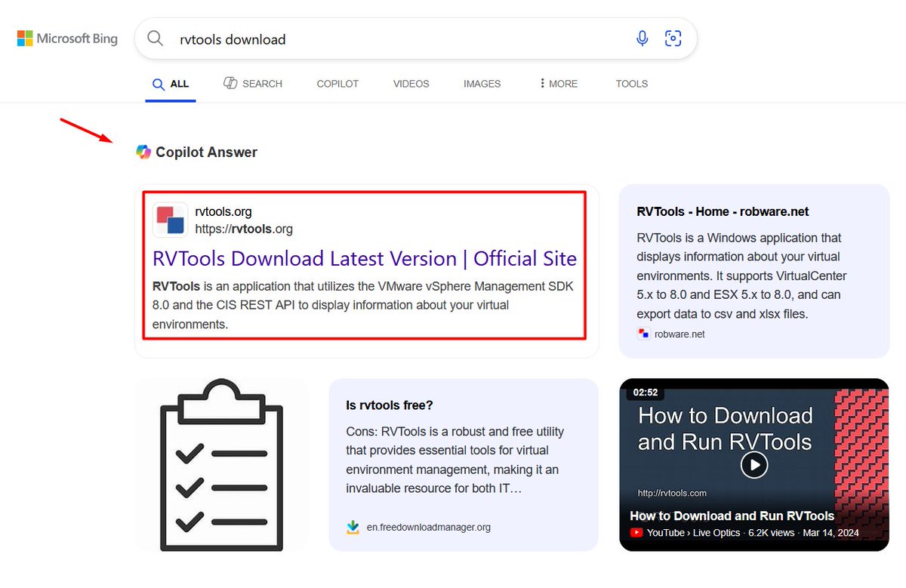The width and height of the screenshot is (906, 588).
Task: Click the YouTube icon under the video result
Action: click(x=636, y=532)
